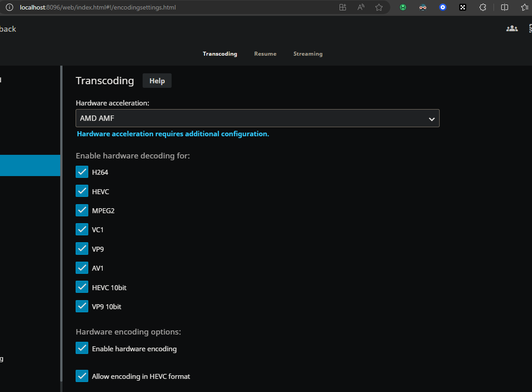Open the SyncPlay group icon in header
Viewport: 532px width, 392px height.
(512, 29)
